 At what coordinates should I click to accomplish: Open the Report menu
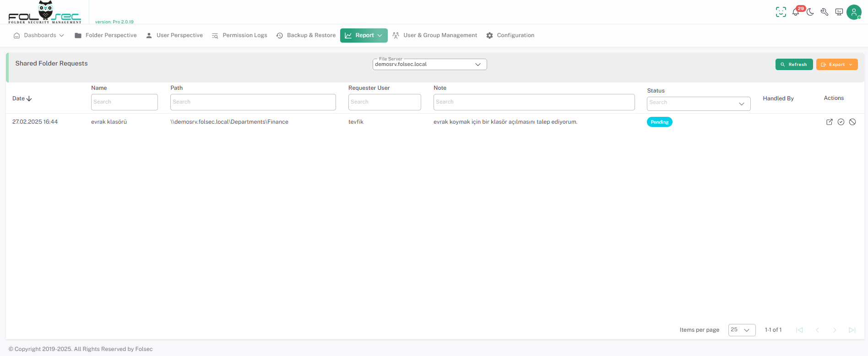tap(363, 35)
